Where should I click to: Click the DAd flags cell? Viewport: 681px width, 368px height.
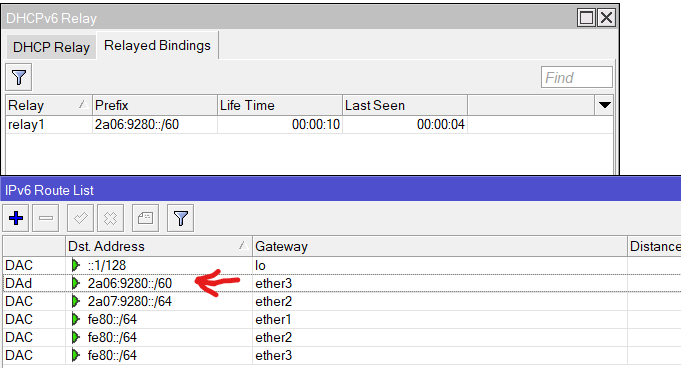click(34, 283)
